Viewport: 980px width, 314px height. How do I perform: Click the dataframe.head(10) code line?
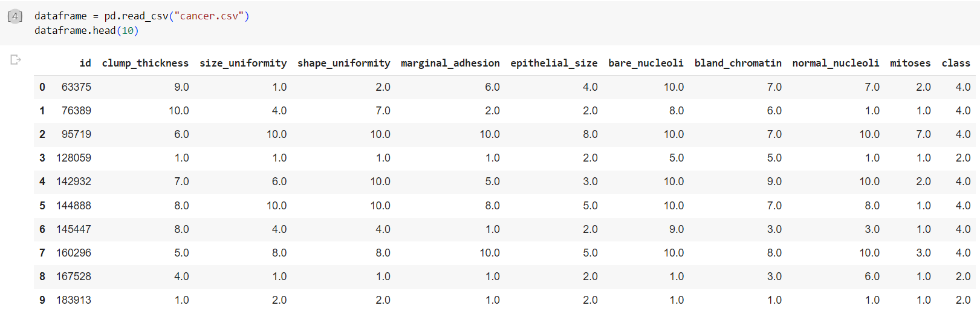click(x=86, y=30)
